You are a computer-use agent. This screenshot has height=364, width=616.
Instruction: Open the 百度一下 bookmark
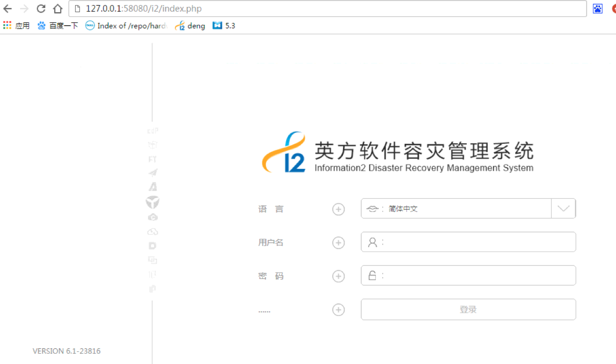point(58,26)
